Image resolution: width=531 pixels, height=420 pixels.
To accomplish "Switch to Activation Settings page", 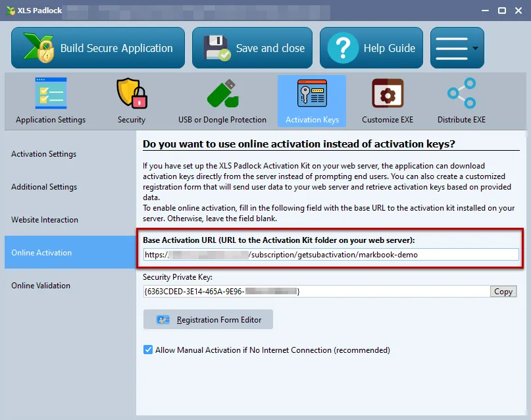I will (70, 154).
